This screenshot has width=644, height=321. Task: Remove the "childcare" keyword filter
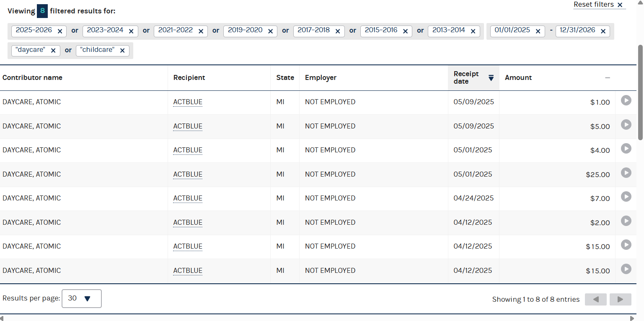click(122, 51)
